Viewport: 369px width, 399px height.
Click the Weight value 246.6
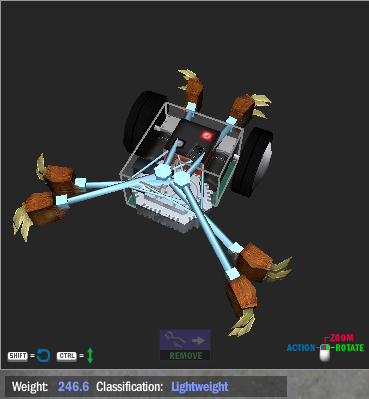(74, 387)
